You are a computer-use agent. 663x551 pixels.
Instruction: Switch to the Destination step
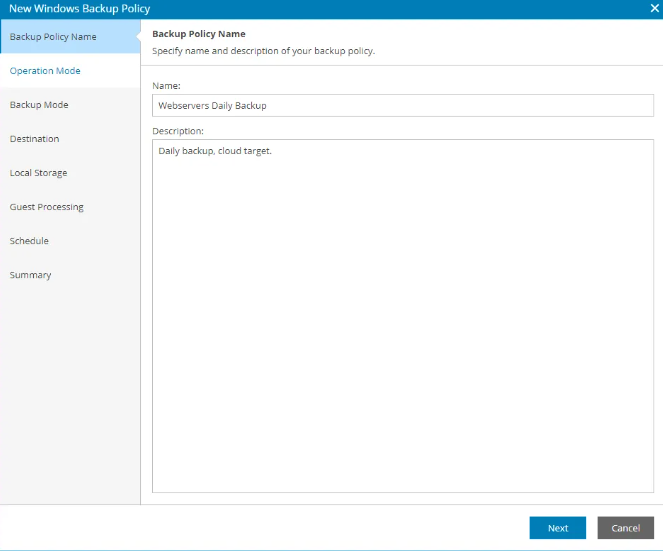[x=35, y=139]
